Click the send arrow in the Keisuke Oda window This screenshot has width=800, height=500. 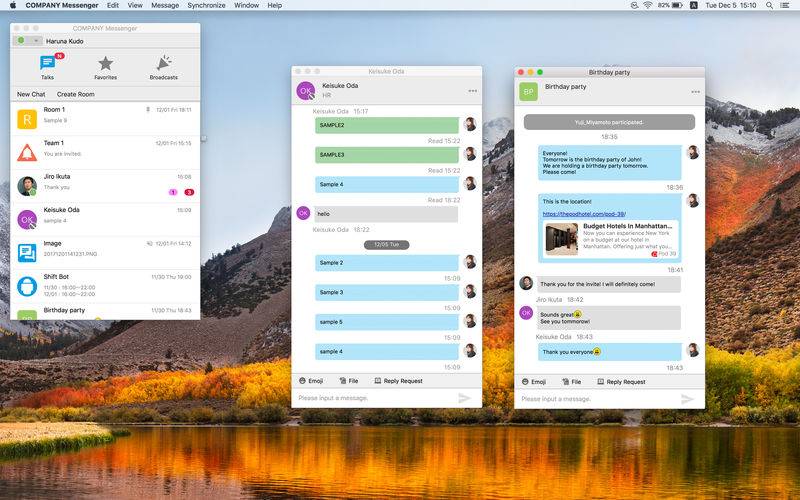[x=464, y=398]
